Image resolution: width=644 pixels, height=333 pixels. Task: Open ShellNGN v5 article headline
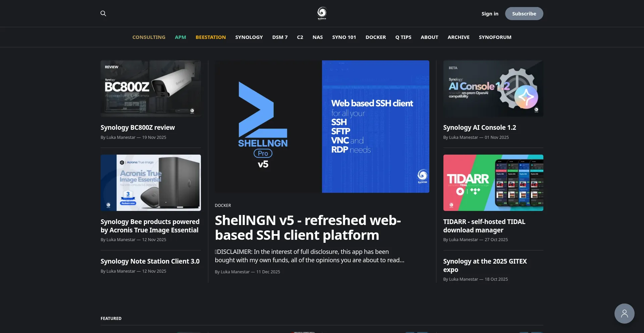click(308, 228)
